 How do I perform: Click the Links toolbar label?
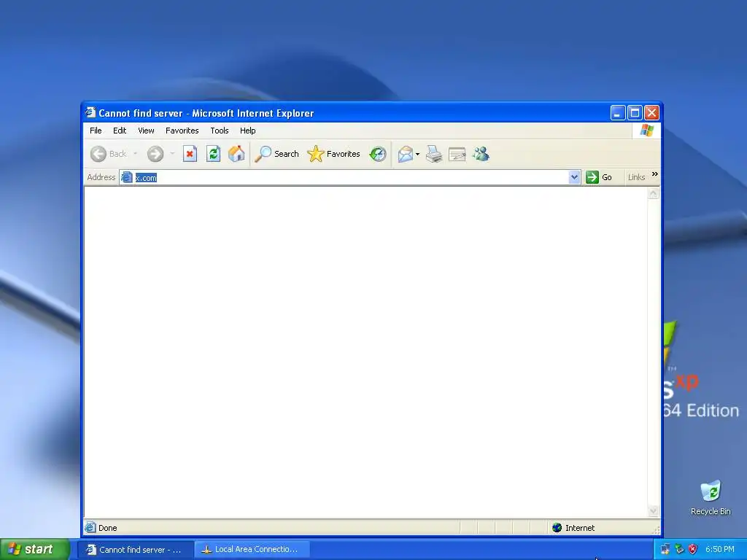(x=636, y=177)
